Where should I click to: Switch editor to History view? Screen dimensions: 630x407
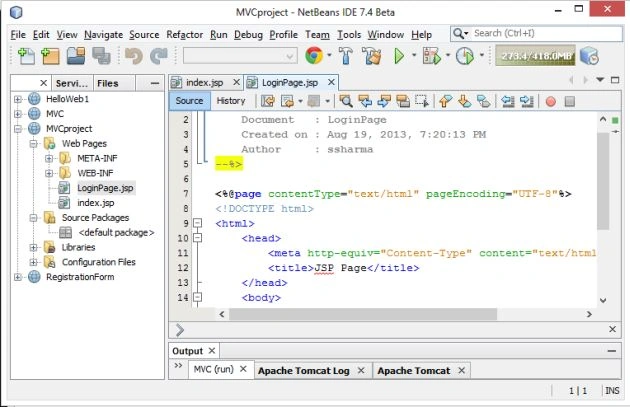231,101
